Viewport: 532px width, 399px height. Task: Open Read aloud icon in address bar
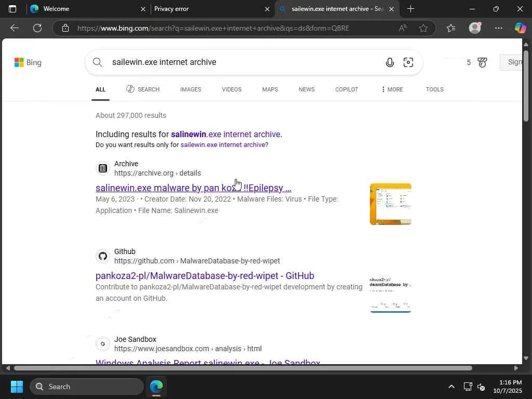tap(403, 28)
